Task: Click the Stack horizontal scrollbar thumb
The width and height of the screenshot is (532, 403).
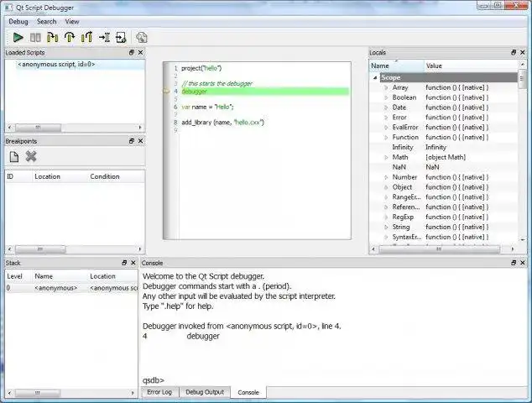Action: pos(38,393)
